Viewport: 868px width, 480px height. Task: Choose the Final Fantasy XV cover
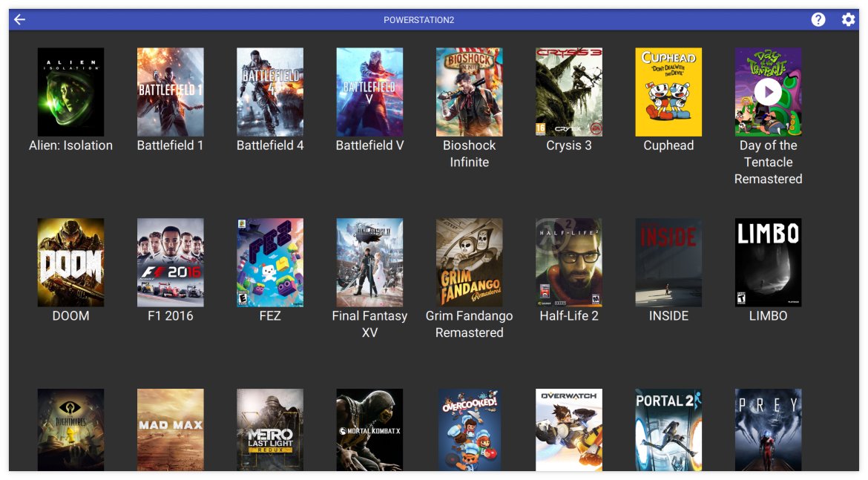(369, 263)
